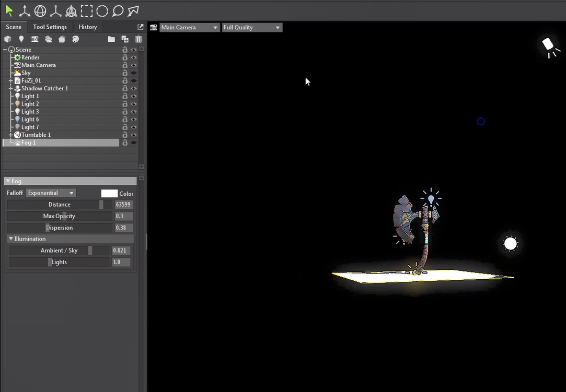Select Turntable 1 in scene tree
This screenshot has width=566, height=392.
click(x=36, y=135)
